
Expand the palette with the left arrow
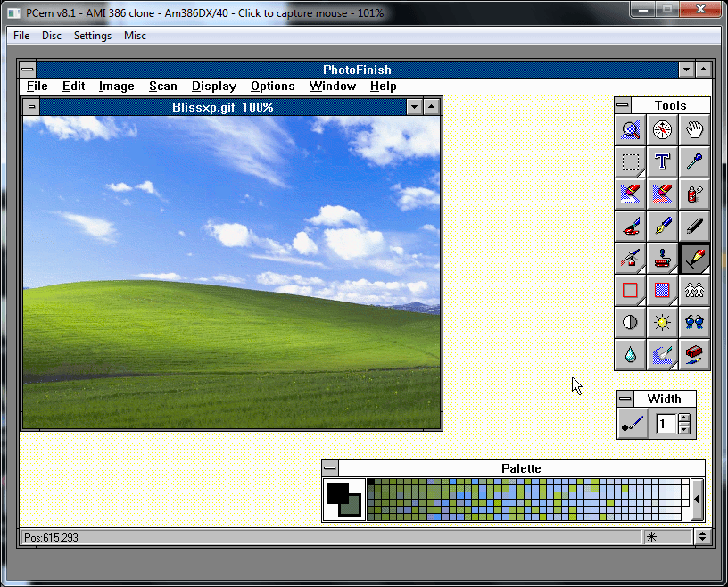click(697, 500)
